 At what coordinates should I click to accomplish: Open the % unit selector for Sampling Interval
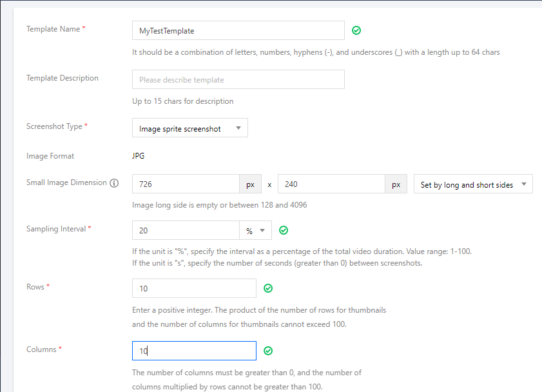click(255, 231)
